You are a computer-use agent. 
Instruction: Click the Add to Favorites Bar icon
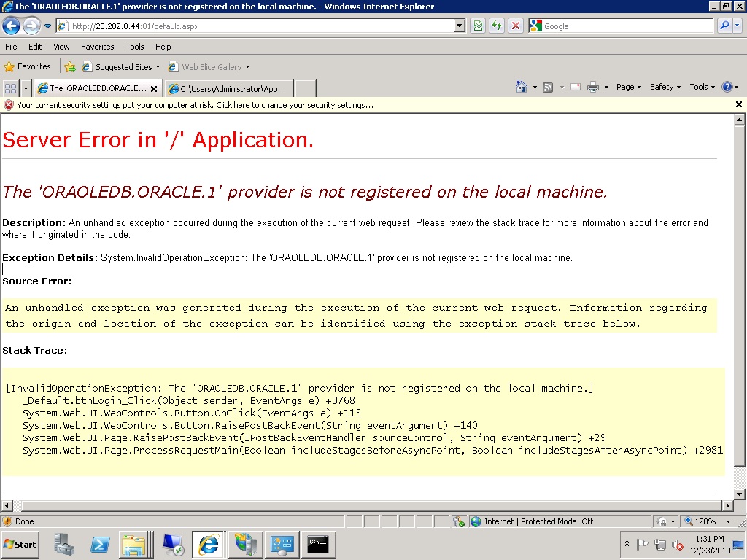70,67
